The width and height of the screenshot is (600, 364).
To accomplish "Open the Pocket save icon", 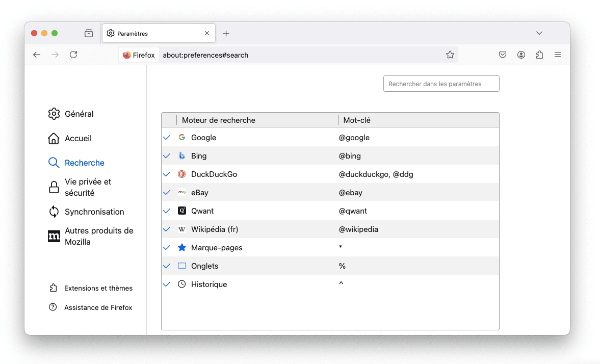I will pyautogui.click(x=503, y=55).
